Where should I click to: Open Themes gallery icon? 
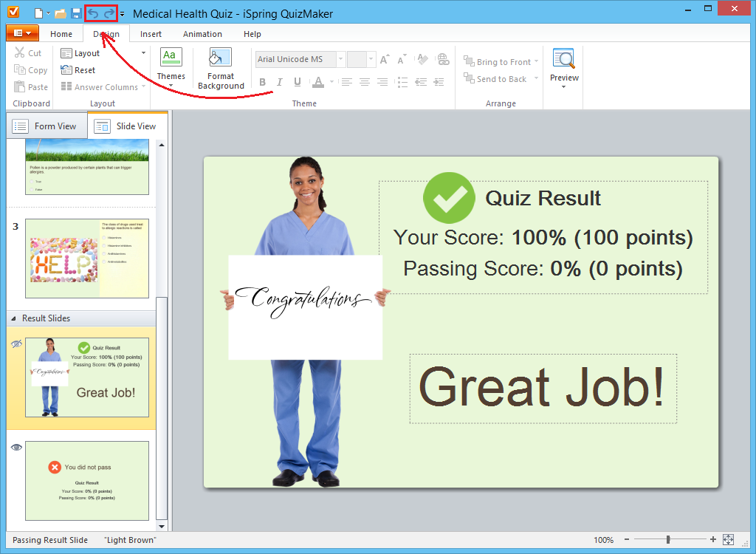[x=171, y=58]
